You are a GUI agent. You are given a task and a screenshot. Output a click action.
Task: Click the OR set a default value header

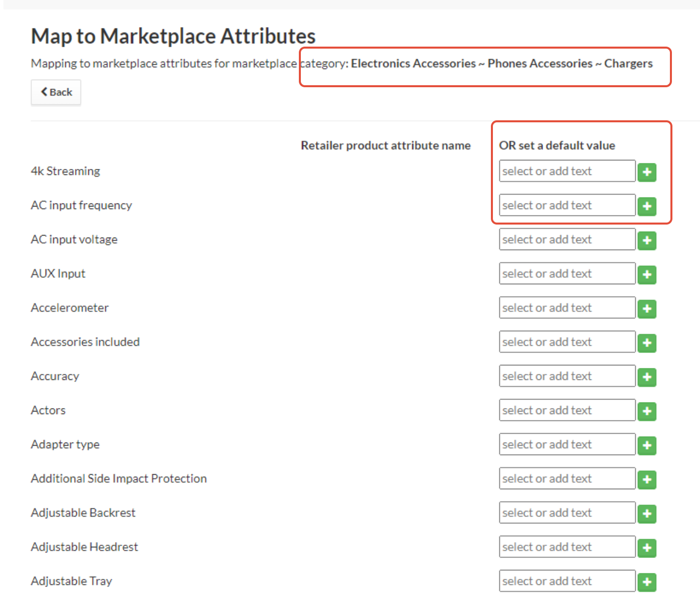(557, 145)
